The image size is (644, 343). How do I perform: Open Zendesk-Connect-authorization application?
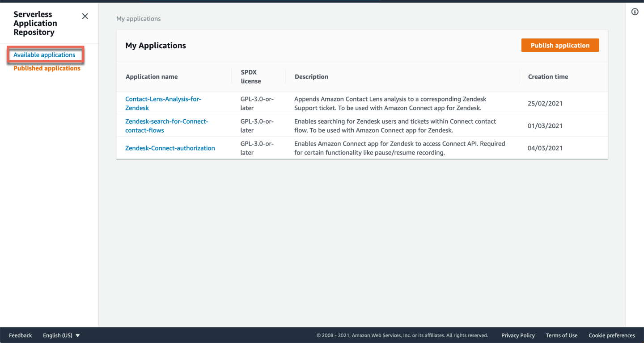coord(170,148)
